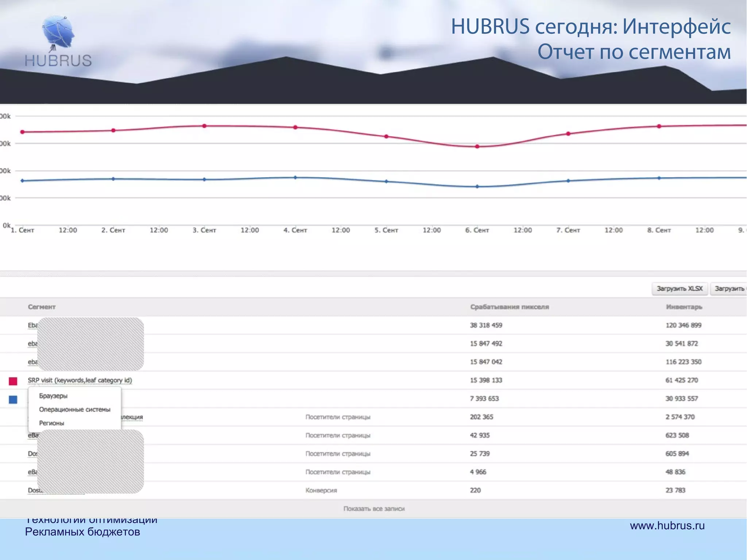The width and height of the screenshot is (747, 560).
Task: Click the pixel value 15 847 492
Action: pos(486,343)
